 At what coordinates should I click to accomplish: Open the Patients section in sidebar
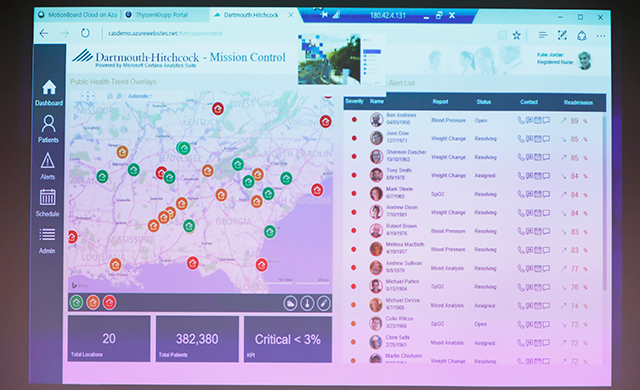click(49, 129)
